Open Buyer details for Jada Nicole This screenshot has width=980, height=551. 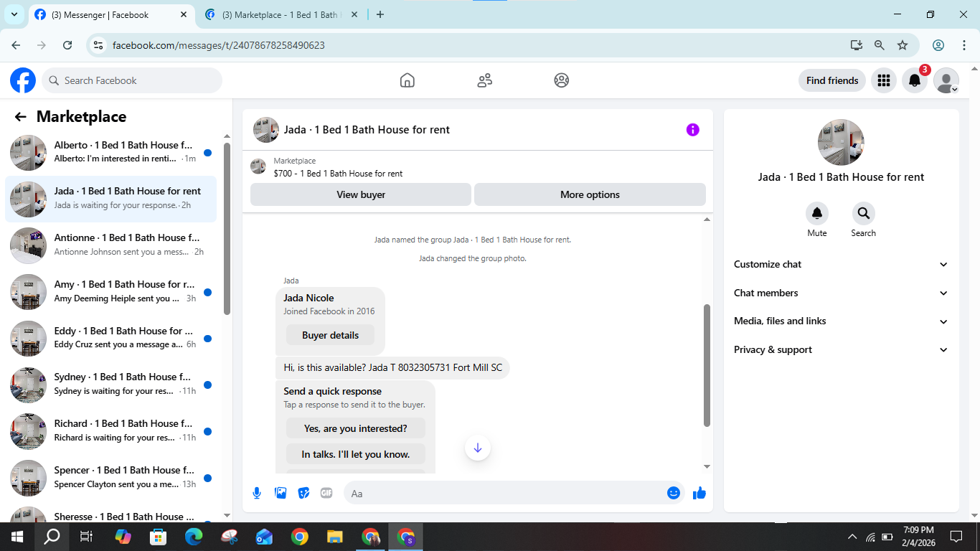coord(330,335)
